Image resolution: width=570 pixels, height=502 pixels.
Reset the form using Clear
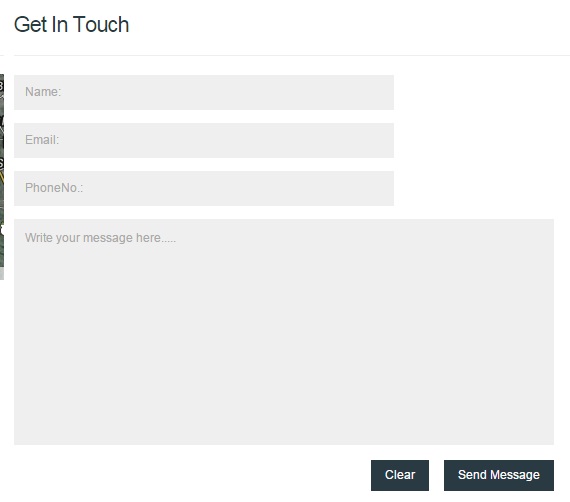point(400,475)
